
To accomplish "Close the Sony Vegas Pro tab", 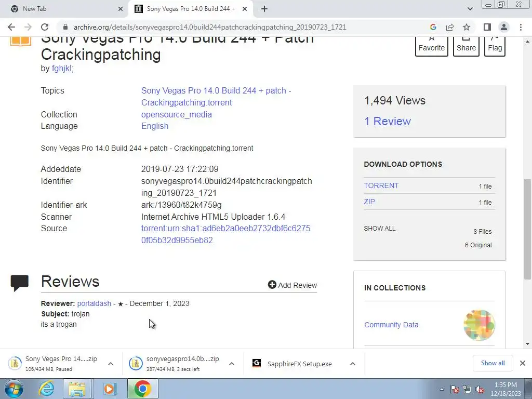I will pyautogui.click(x=245, y=9).
